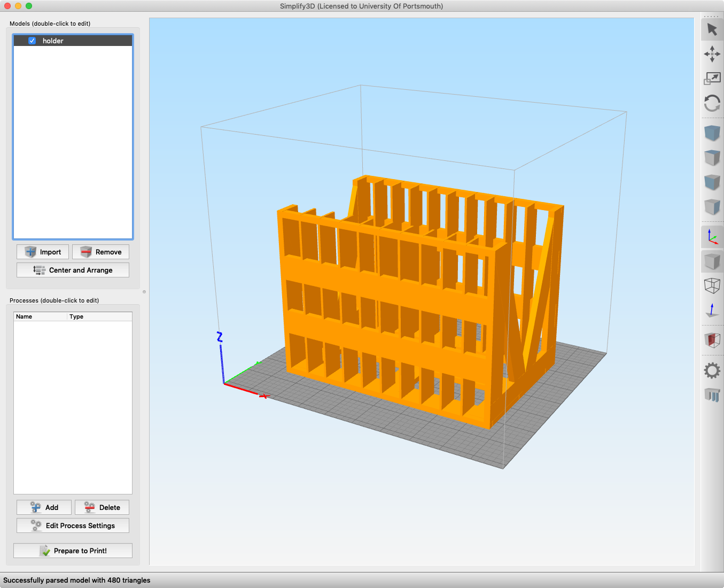The width and height of the screenshot is (724, 588).
Task: Select the Translate models tool
Action: [x=712, y=54]
